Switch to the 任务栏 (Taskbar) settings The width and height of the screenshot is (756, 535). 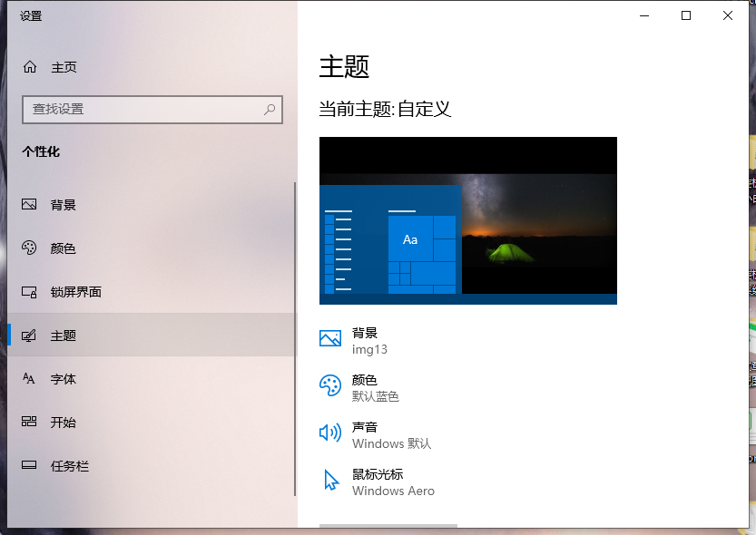point(70,466)
